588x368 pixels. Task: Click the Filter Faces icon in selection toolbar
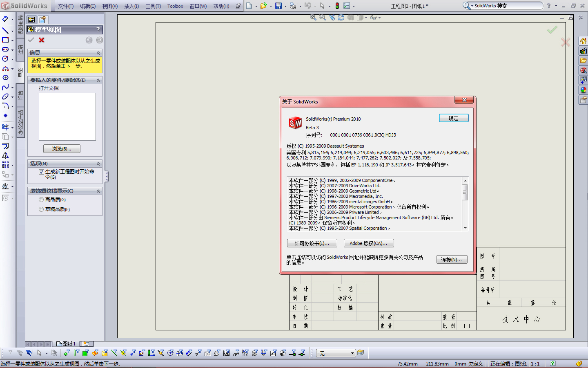(85, 353)
